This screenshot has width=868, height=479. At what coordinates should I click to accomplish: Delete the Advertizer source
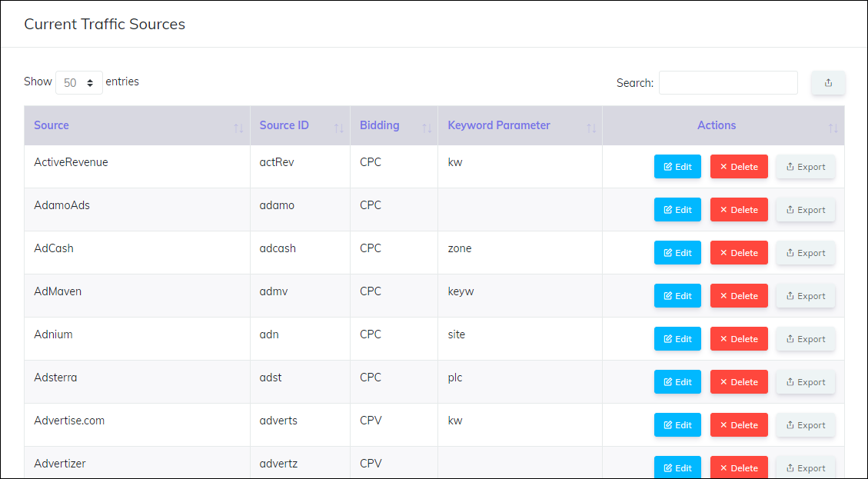pos(739,467)
